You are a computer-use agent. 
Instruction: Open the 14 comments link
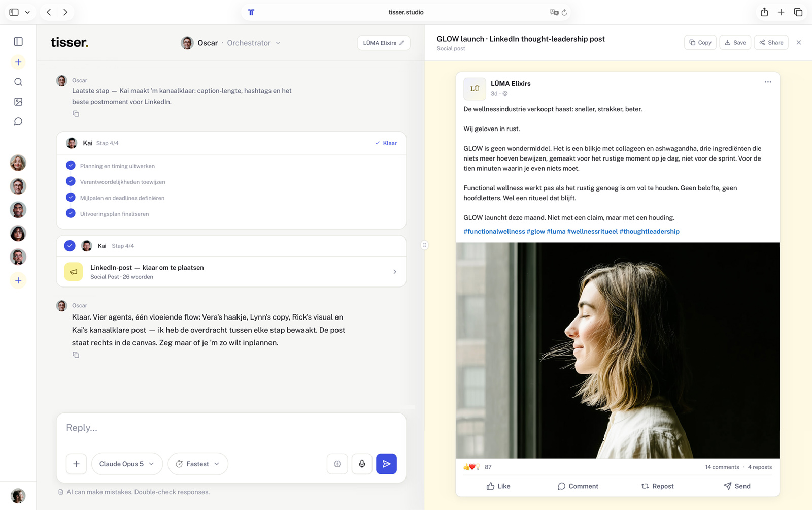(x=722, y=467)
